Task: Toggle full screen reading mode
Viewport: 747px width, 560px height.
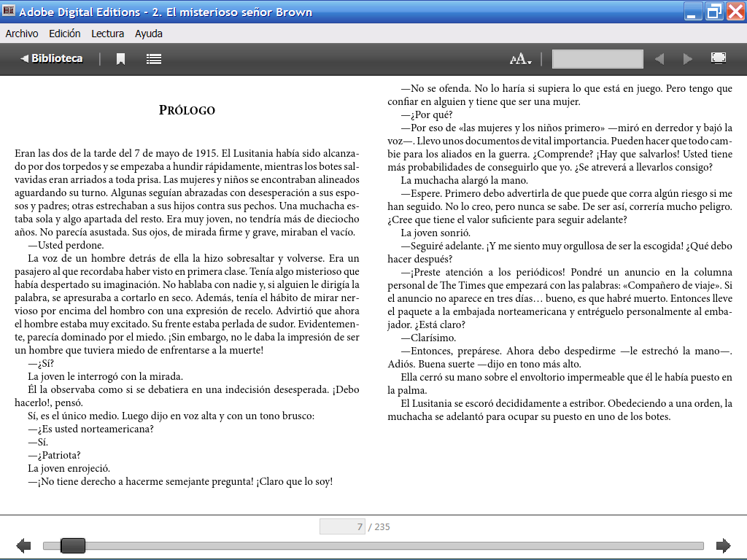Action: (x=719, y=58)
